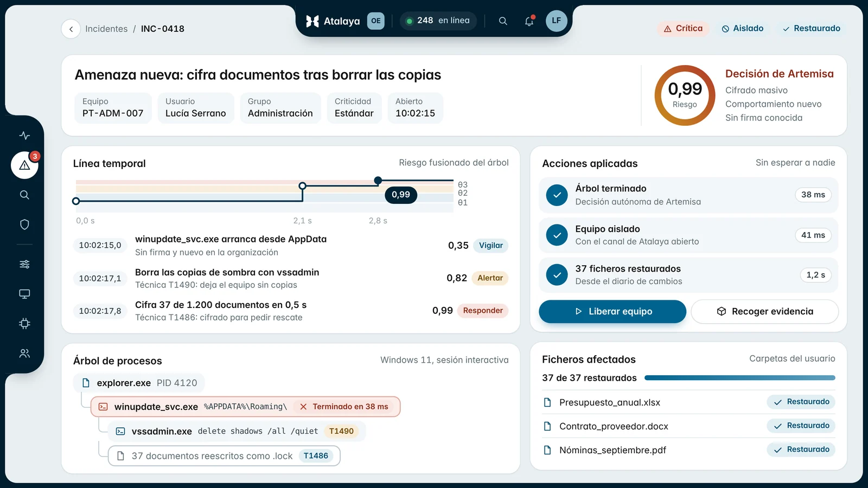The image size is (868, 488).
Task: Click file icon next to explorer.exe
Action: click(86, 383)
